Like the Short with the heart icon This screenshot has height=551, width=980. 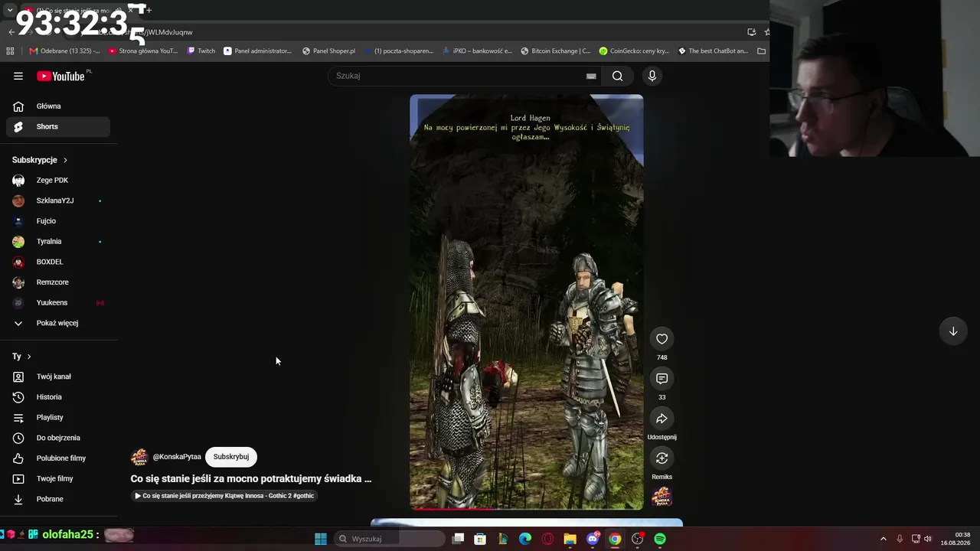click(x=661, y=339)
